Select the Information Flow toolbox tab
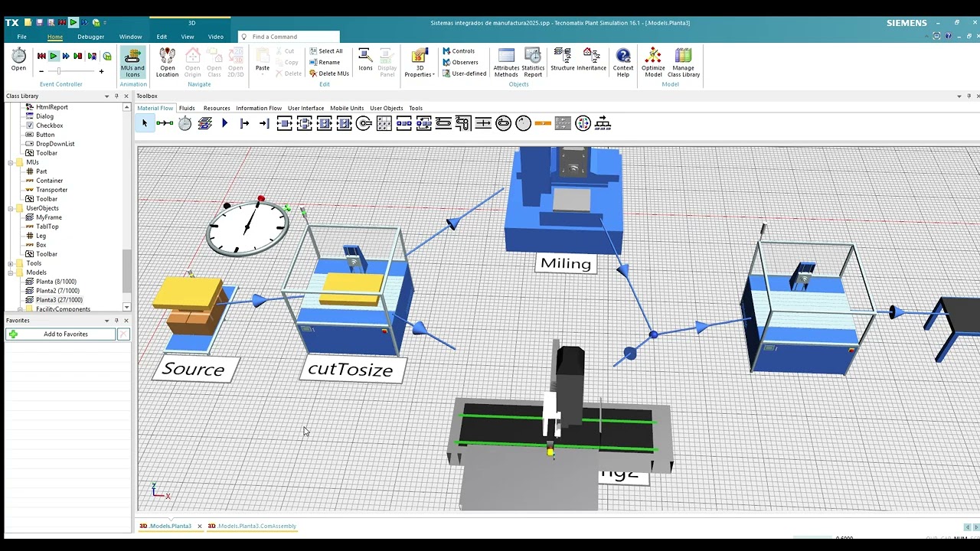 tap(259, 108)
